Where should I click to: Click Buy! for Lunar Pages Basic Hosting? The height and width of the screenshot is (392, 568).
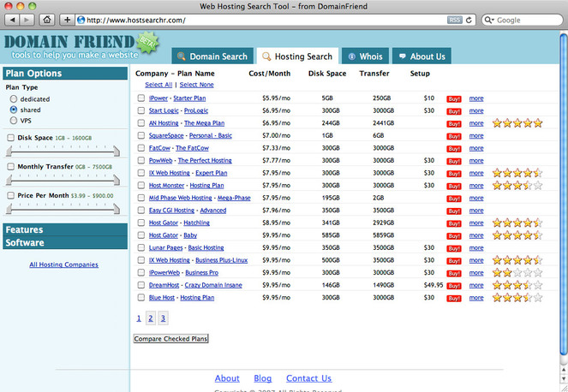[453, 249]
